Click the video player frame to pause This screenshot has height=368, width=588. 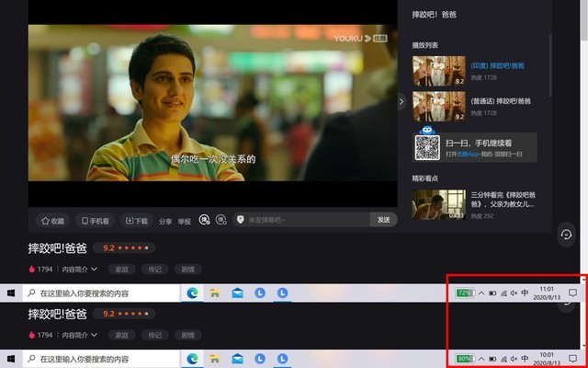pyautogui.click(x=212, y=103)
